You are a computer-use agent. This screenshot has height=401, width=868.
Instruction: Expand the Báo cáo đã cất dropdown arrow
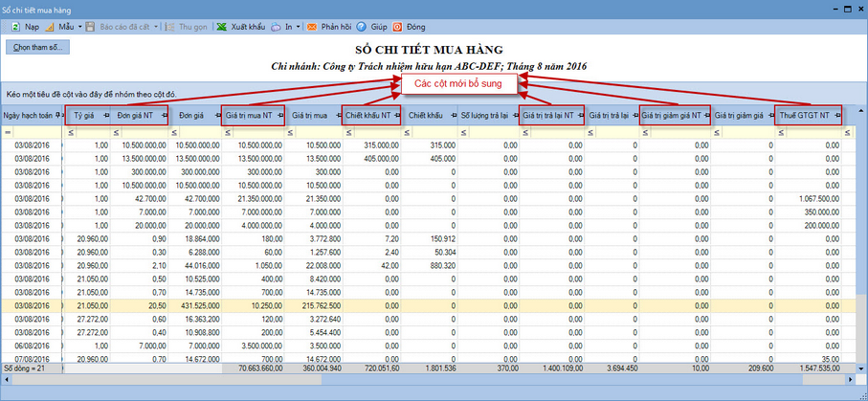coord(156,27)
